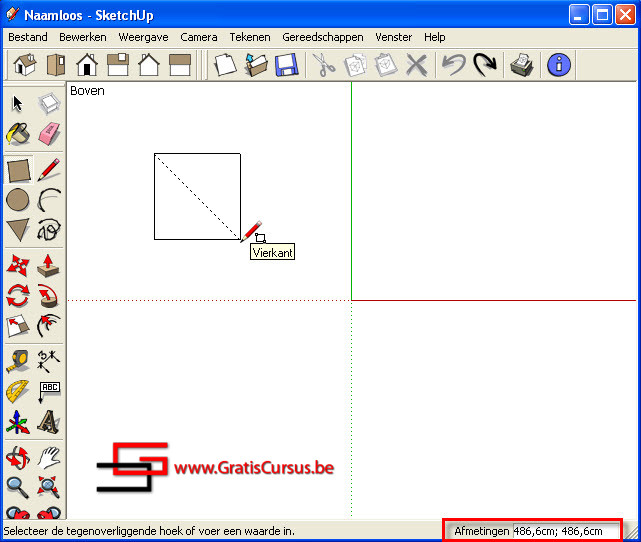This screenshot has width=641, height=542.
Task: Click the Paste clipboard icon
Action: click(385, 65)
